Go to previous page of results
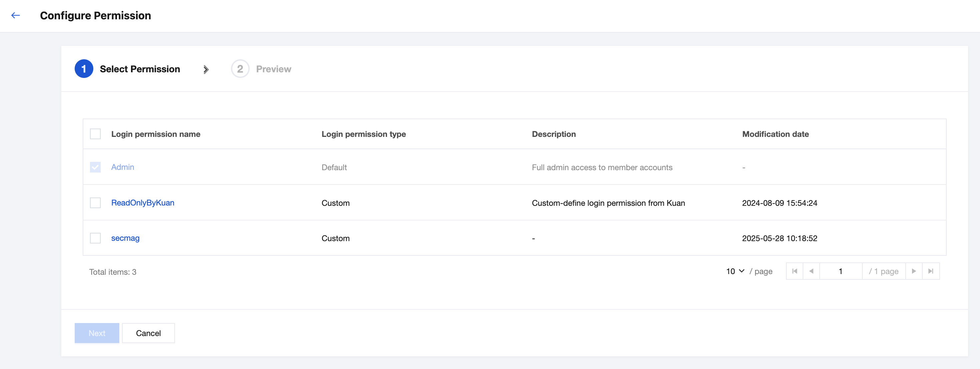Viewport: 980px width, 369px height. coord(811,271)
